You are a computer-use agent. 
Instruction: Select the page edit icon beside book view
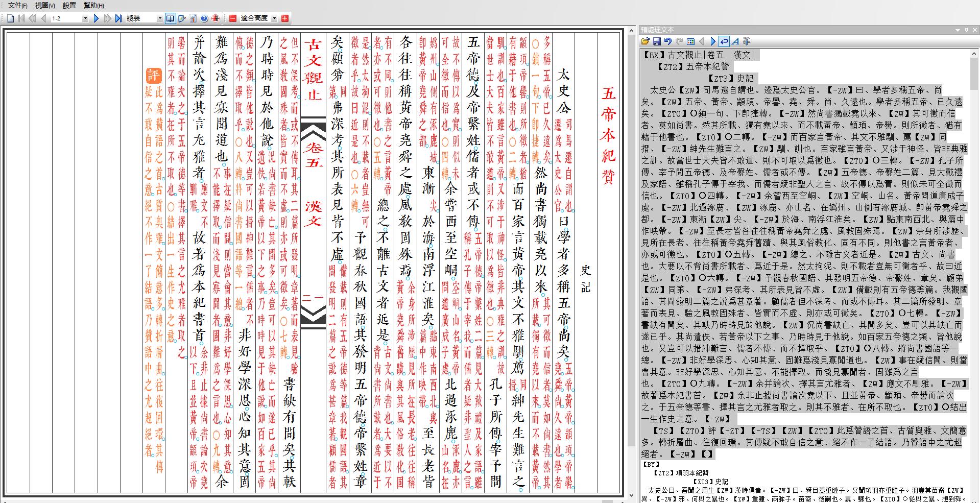click(181, 18)
